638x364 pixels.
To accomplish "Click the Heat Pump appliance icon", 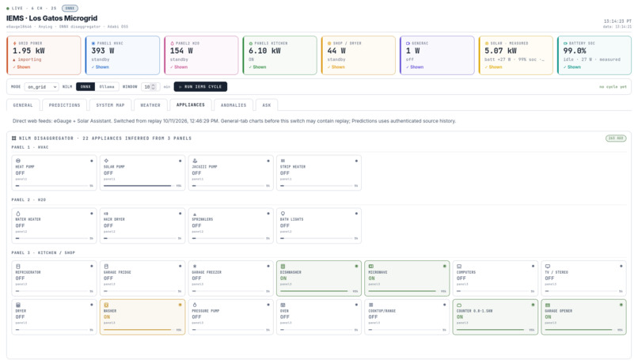I will [18, 161].
